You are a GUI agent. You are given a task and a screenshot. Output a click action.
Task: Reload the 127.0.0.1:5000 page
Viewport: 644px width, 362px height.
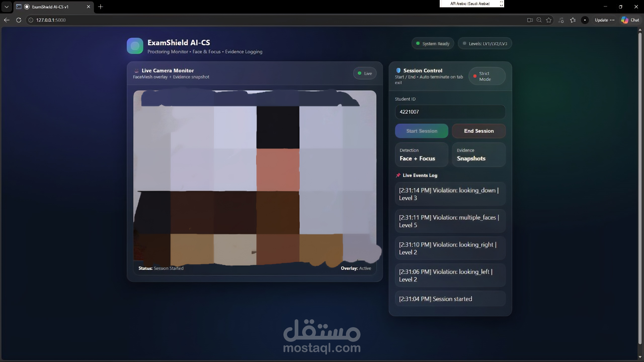pos(19,20)
